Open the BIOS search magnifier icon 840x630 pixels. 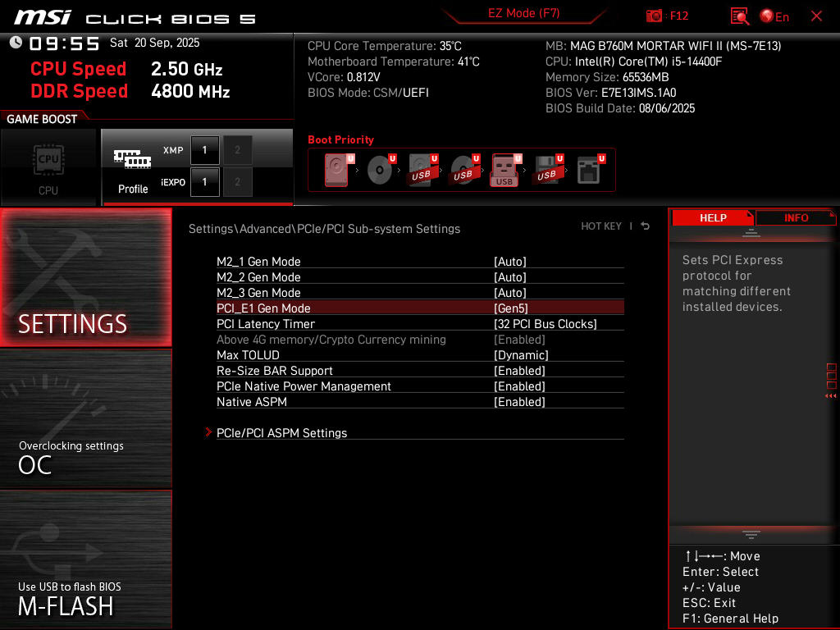pos(739,16)
